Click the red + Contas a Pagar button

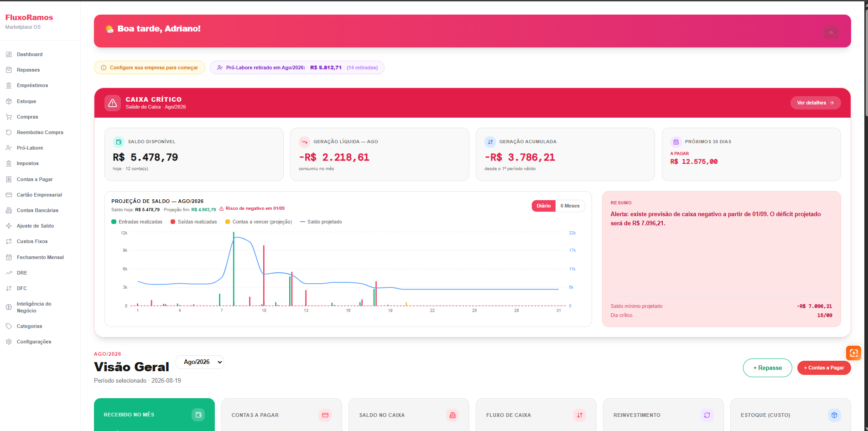[x=824, y=368]
